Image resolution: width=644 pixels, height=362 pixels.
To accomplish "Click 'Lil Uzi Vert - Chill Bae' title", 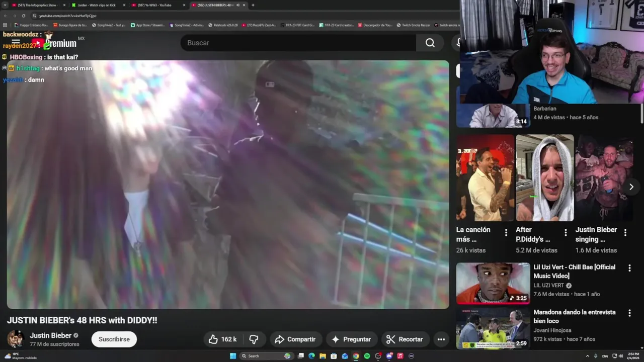I will point(574,271).
